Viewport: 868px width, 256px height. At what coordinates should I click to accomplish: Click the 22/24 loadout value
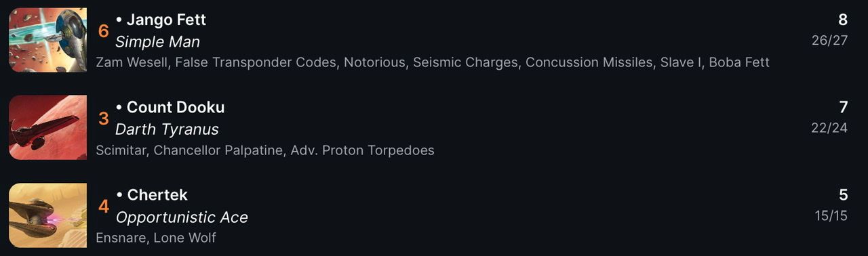(x=829, y=128)
